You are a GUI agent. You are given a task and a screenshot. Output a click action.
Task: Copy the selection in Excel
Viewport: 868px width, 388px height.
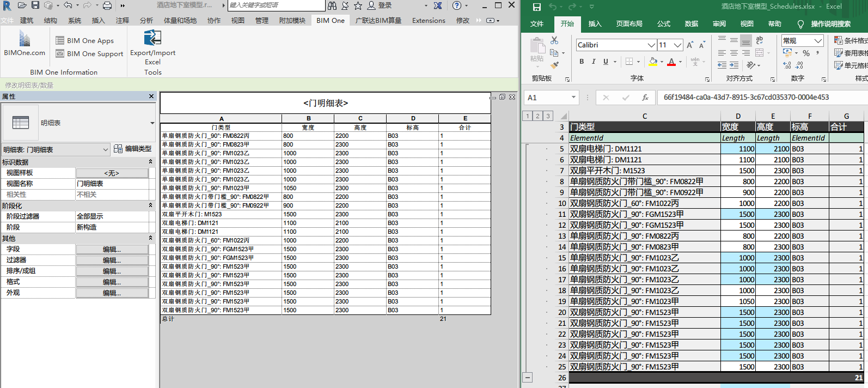pyautogui.click(x=554, y=53)
